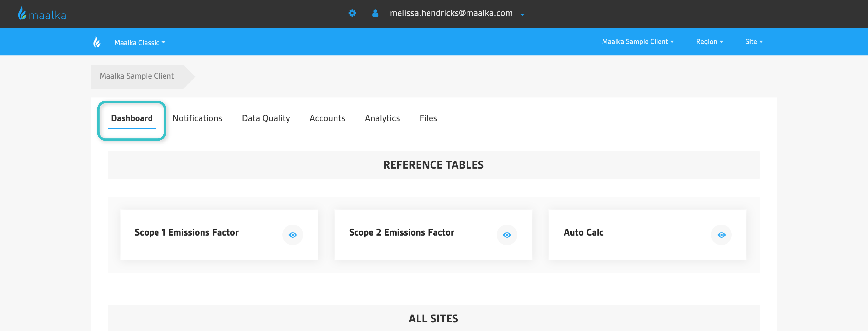Image resolution: width=868 pixels, height=331 pixels.
Task: Expand the melissa.hendricks account dropdown arrow
Action: (x=522, y=14)
